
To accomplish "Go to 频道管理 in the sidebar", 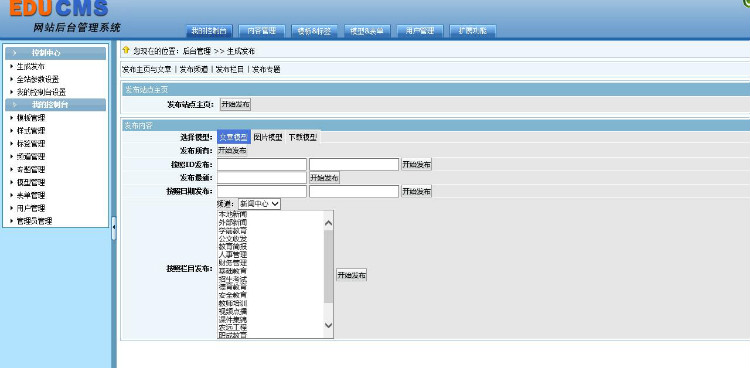I will 31,156.
